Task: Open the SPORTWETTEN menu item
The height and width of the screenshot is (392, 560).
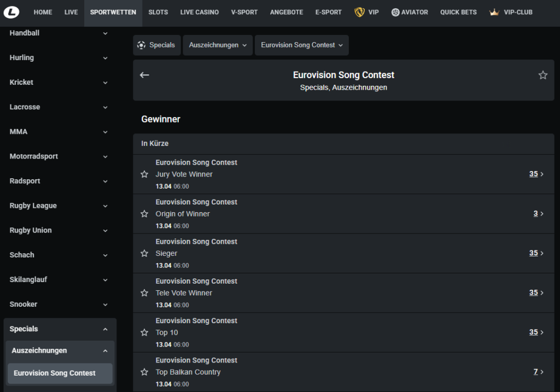Action: click(113, 12)
